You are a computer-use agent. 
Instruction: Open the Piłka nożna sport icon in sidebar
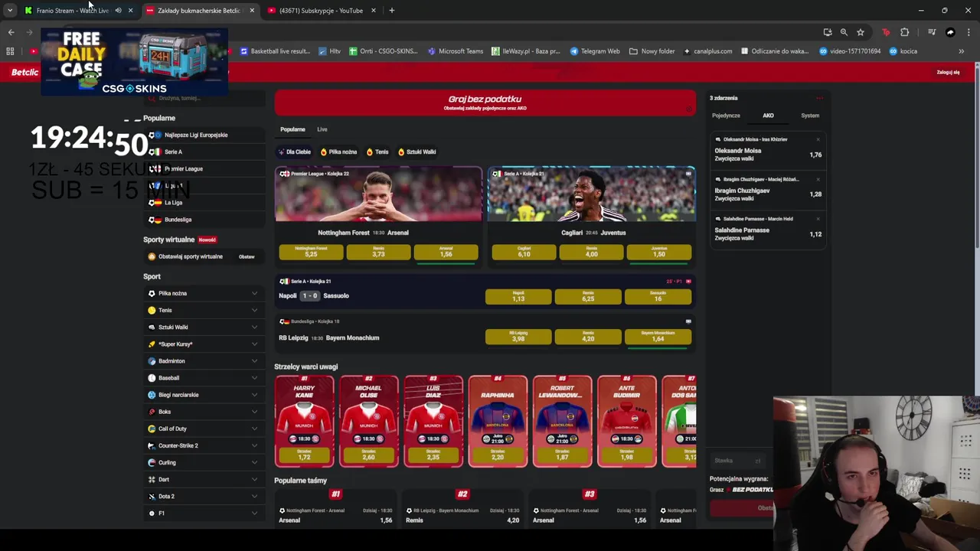tap(152, 293)
